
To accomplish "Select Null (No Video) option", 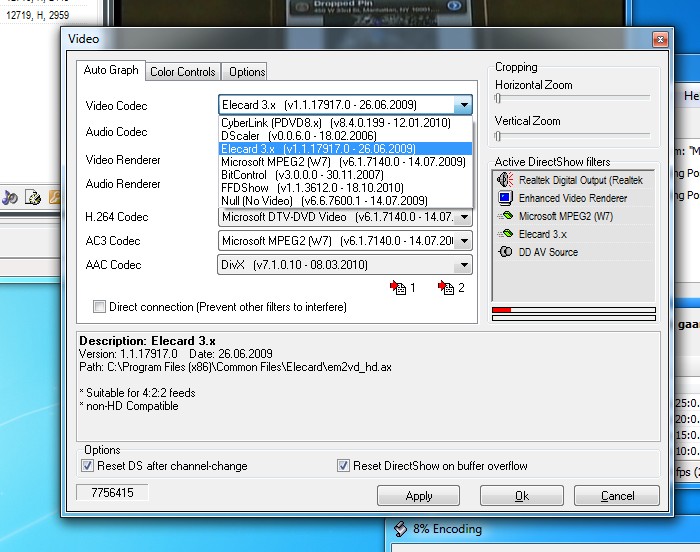I will (345, 201).
